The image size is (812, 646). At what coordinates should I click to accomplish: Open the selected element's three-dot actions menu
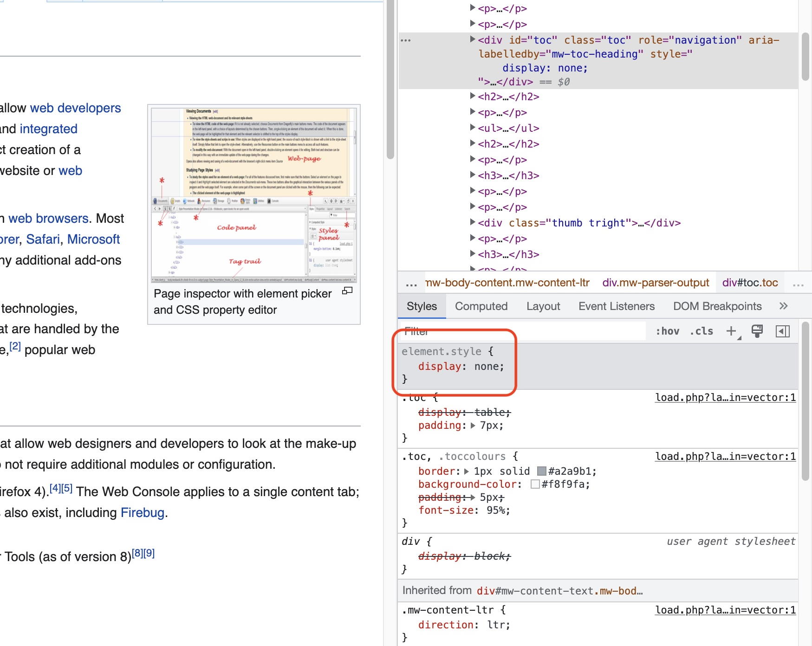[406, 40]
